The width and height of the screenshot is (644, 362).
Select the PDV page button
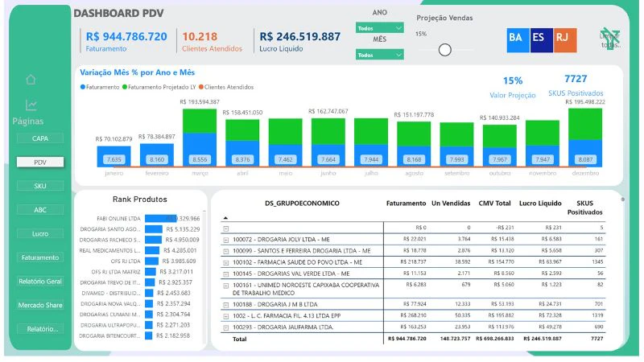coord(40,162)
